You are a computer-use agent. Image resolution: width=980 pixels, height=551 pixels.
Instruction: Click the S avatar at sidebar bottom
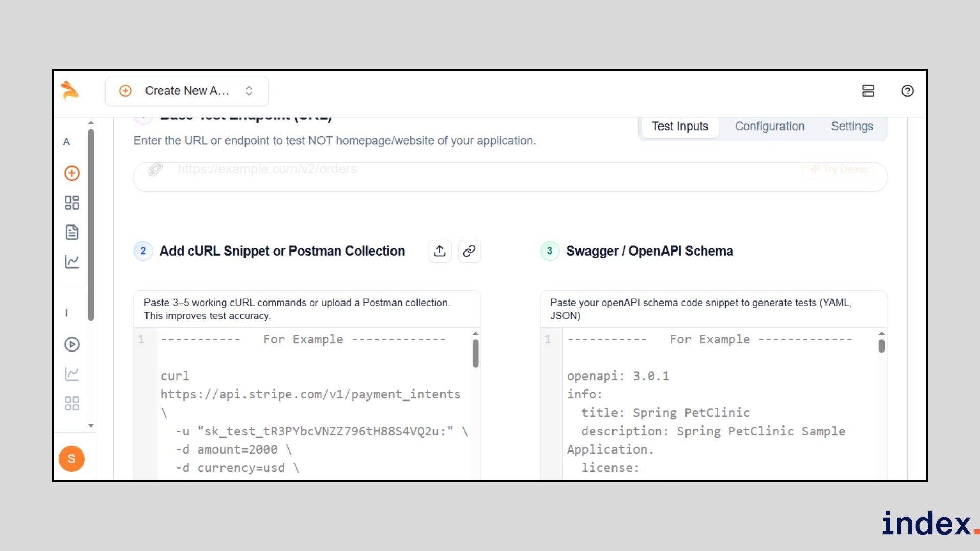71,459
